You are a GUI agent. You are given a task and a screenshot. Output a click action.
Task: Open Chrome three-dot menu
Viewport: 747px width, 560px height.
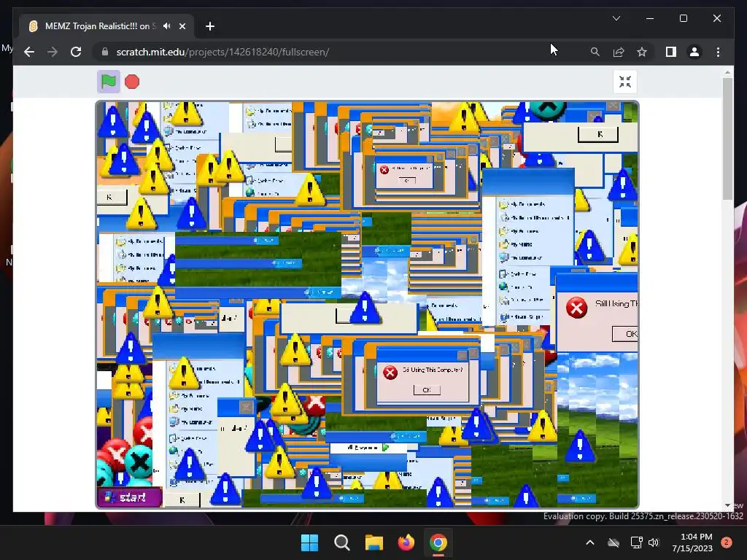pos(718,52)
